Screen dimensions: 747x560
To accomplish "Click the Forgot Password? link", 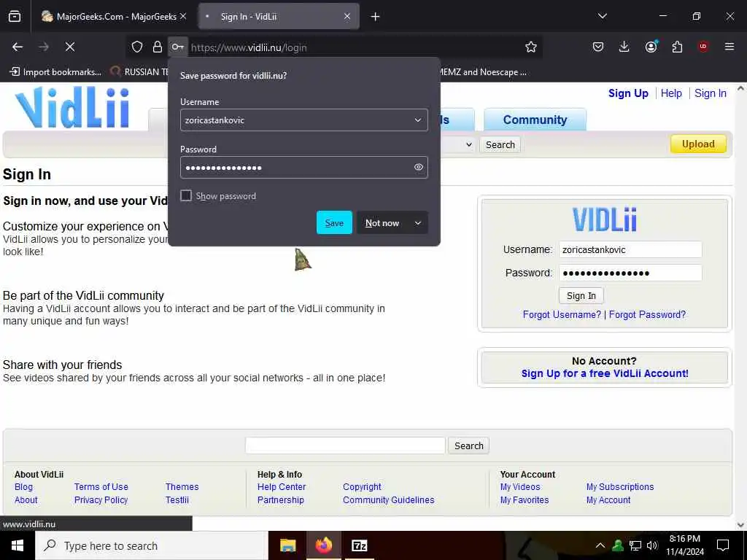I will [647, 314].
